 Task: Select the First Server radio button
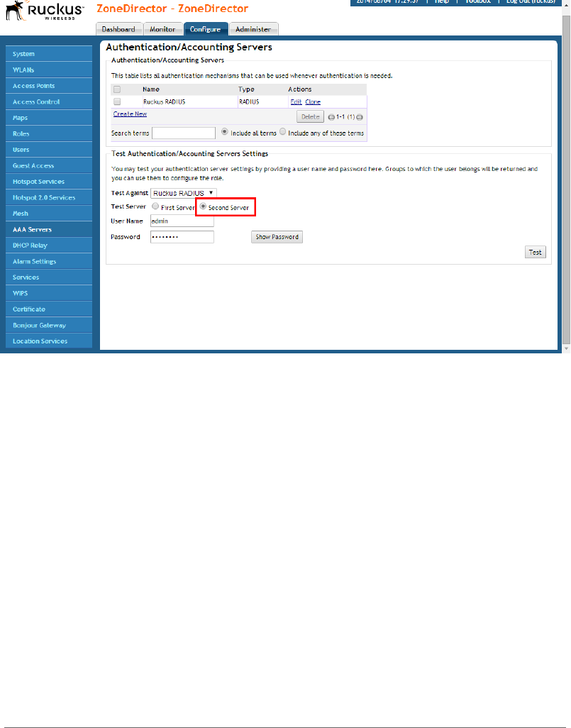coord(155,206)
